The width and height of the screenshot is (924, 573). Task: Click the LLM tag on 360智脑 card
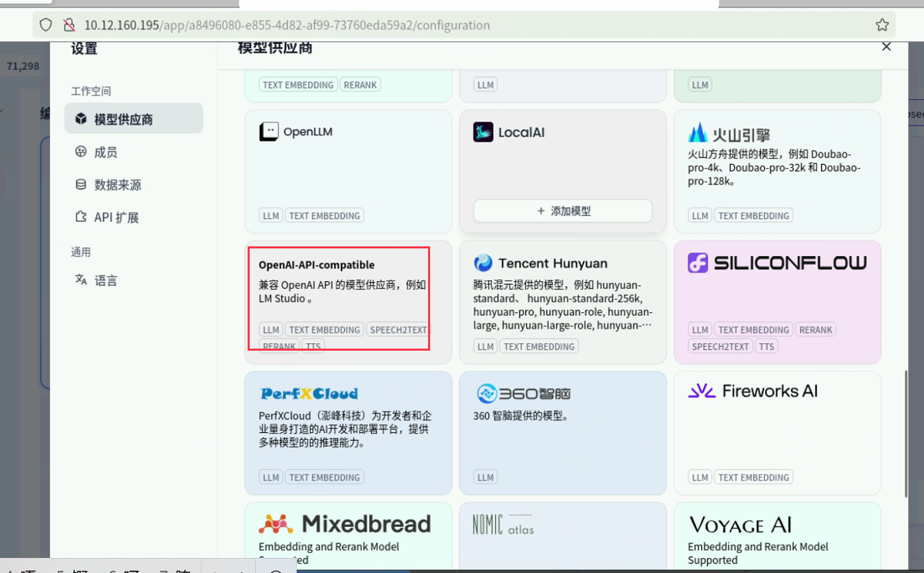(x=486, y=477)
